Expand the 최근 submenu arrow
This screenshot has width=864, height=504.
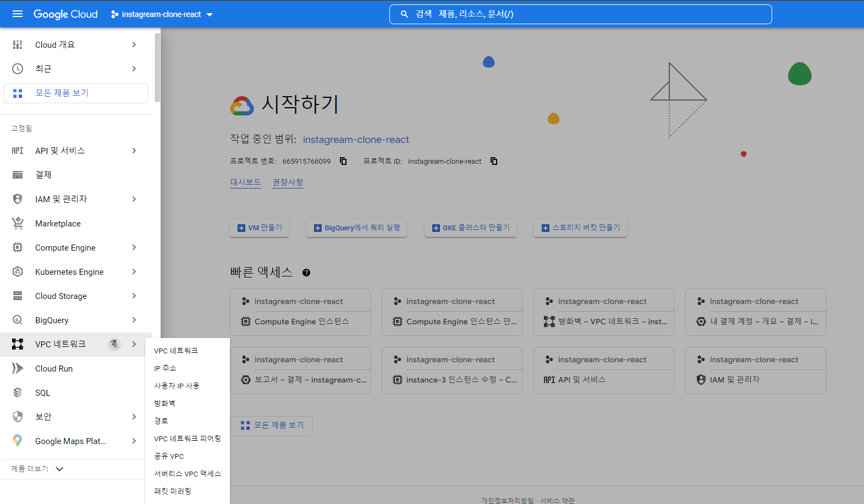point(134,69)
